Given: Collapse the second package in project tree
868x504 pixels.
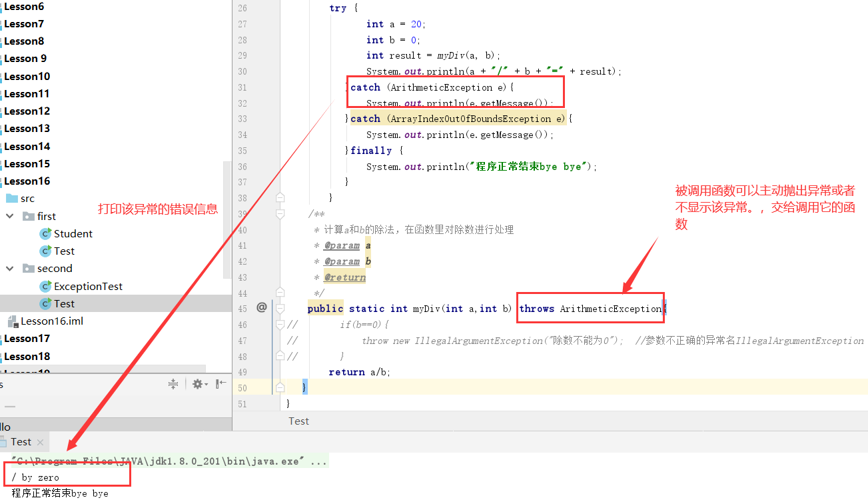Looking at the screenshot, I should tap(10, 269).
